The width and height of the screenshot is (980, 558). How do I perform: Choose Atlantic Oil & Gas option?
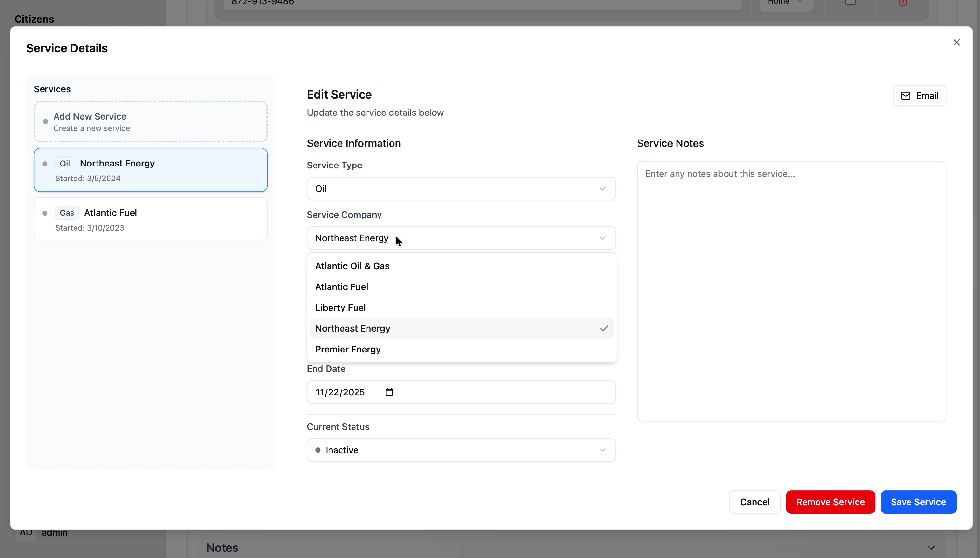click(x=352, y=266)
